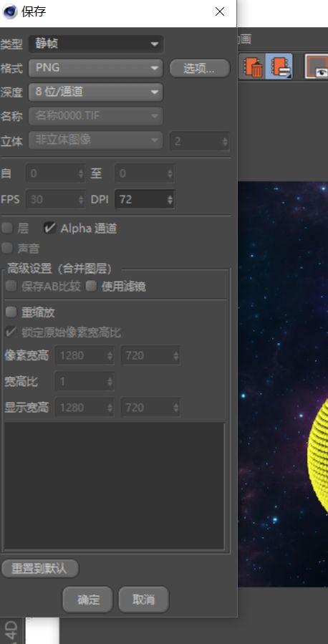Click the 取消 button
This screenshot has height=644, width=328.
(x=143, y=600)
